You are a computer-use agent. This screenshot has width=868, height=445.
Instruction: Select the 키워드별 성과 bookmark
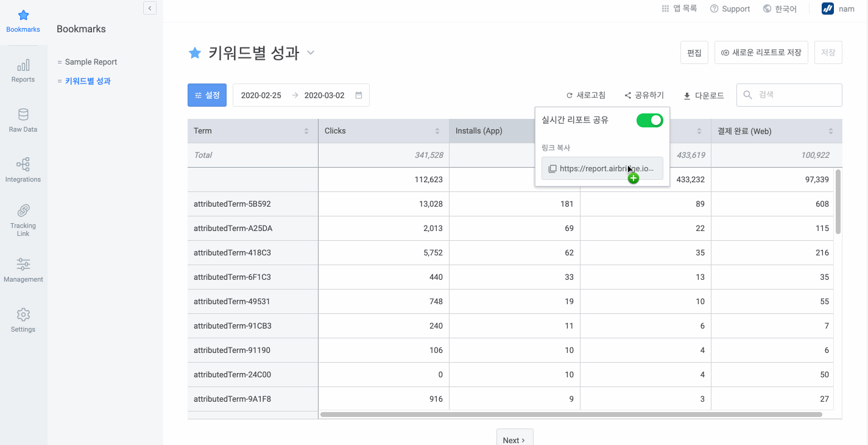(88, 81)
